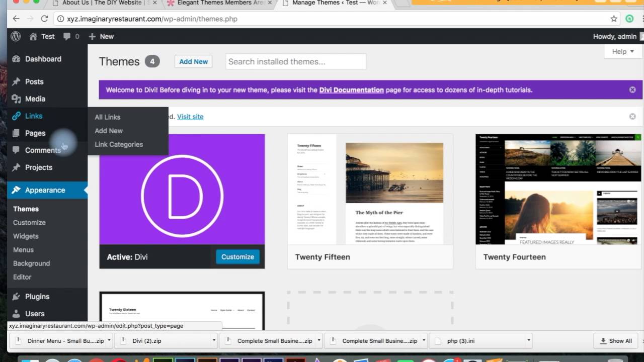The height and width of the screenshot is (362, 644).
Task: Click the Projects pin icon
Action: (16, 167)
